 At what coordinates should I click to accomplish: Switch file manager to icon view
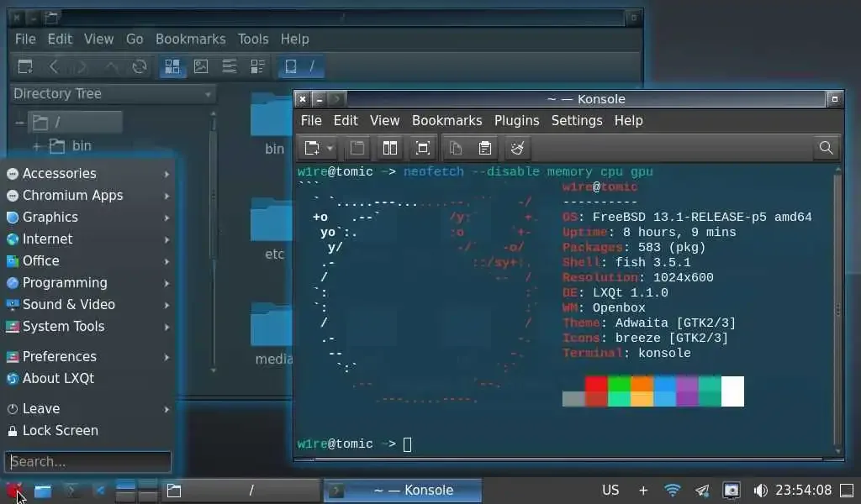[172, 67]
